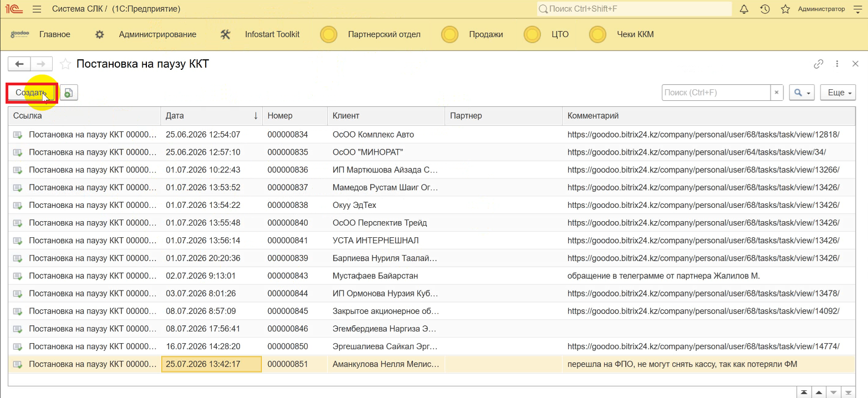Viewport: 868px width, 398px height.
Task: Open the search magnifier dropdown
Action: (x=802, y=93)
